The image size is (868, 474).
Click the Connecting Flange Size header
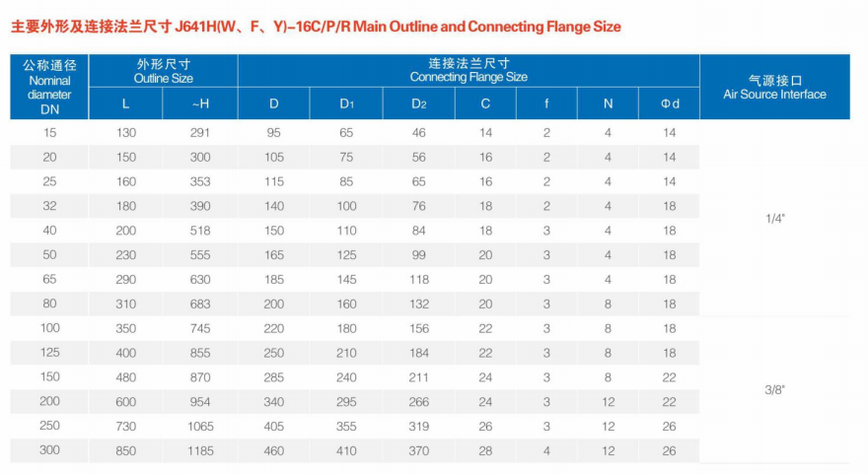[469, 70]
